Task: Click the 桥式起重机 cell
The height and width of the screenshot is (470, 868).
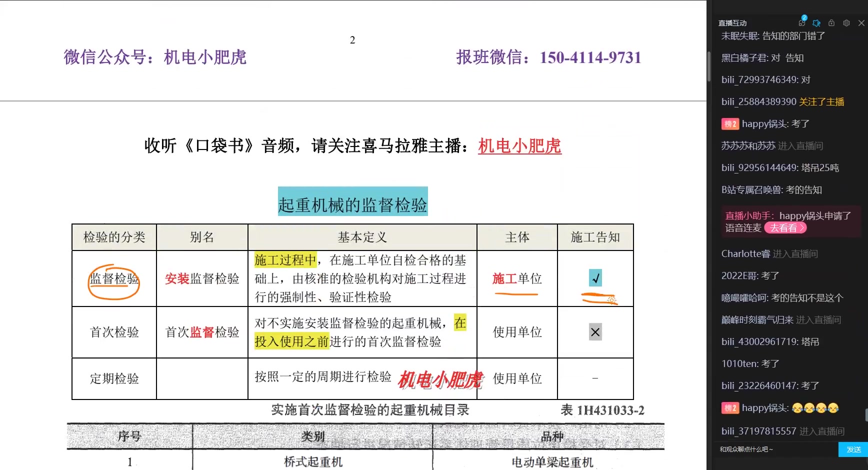Action: pyautogui.click(x=313, y=462)
